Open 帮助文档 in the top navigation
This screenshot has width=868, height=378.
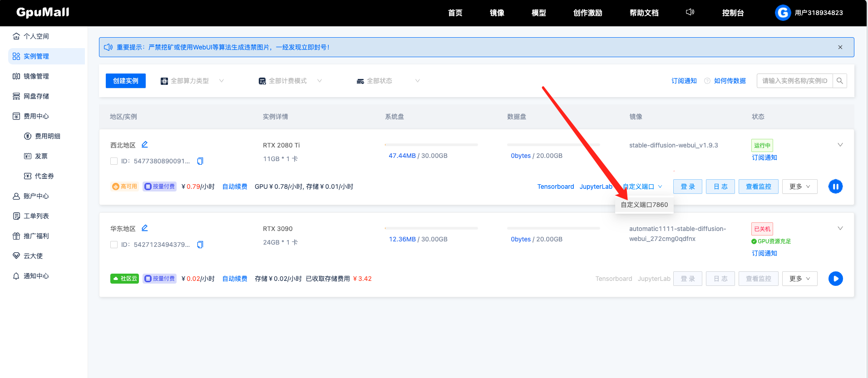[644, 13]
